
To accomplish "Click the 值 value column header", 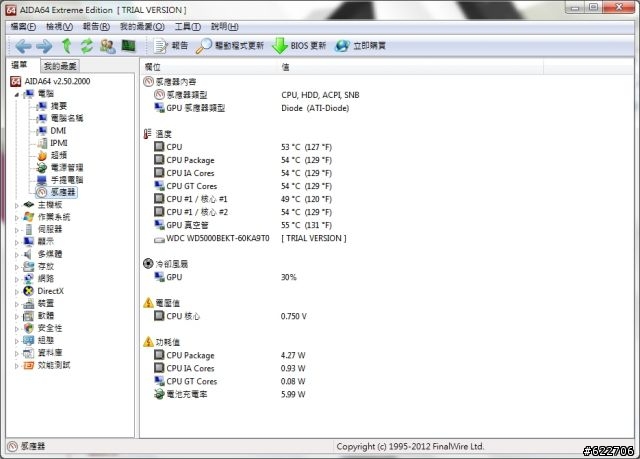I will pyautogui.click(x=410, y=67).
